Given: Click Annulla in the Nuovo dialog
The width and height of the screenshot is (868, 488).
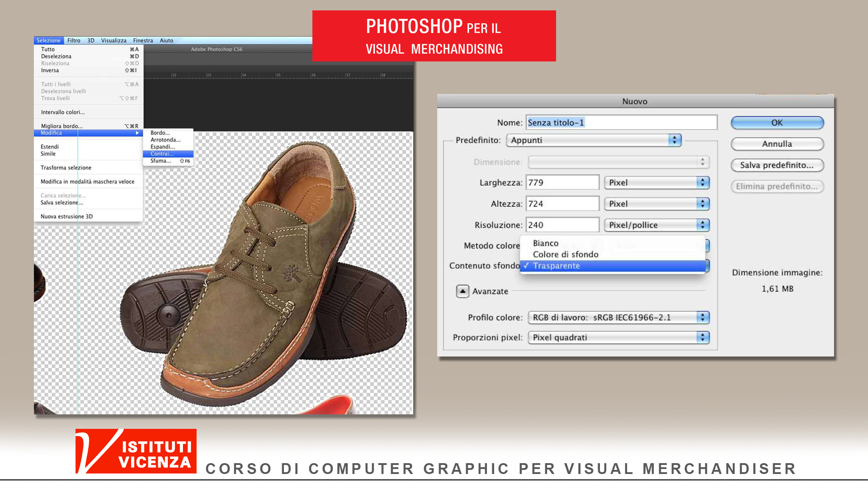Looking at the screenshot, I should tap(777, 144).
